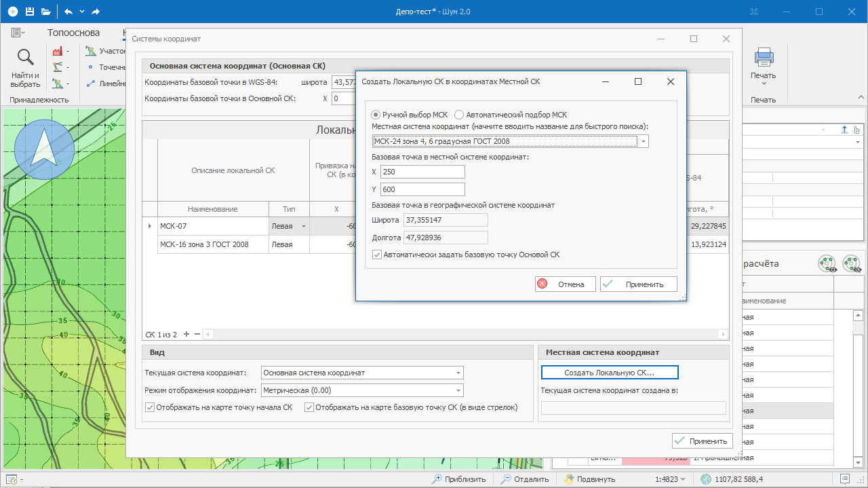The image size is (868, 488).
Task: Click the 13,923124 longitude cell
Action: click(707, 244)
